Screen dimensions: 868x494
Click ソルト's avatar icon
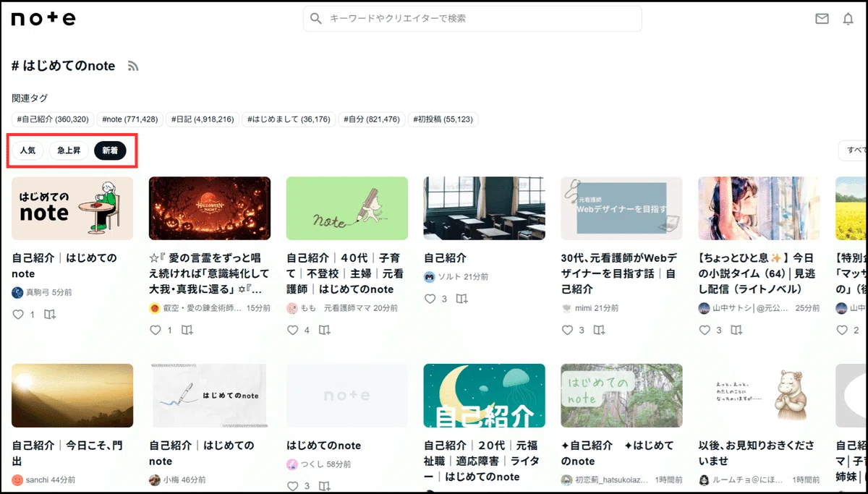[x=430, y=277]
